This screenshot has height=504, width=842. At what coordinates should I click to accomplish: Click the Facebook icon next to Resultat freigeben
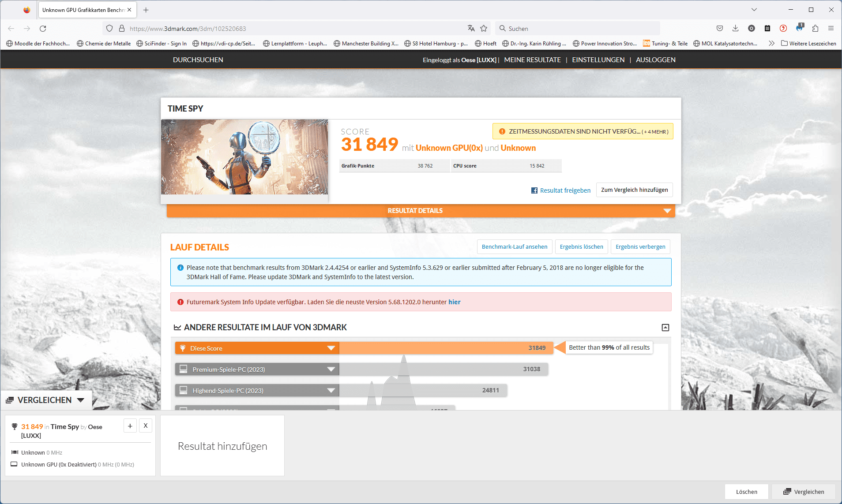click(x=534, y=190)
